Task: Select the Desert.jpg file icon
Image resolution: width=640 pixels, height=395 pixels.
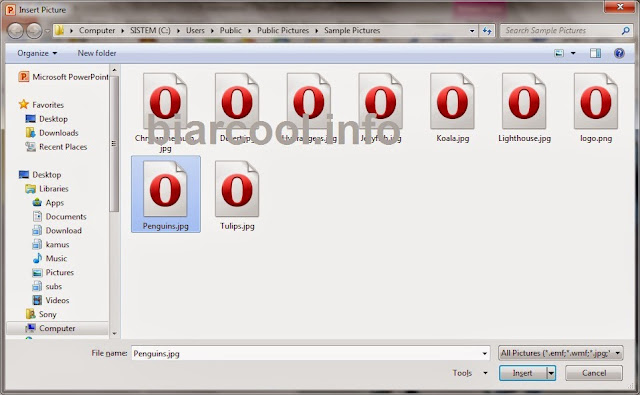Action: coord(237,101)
